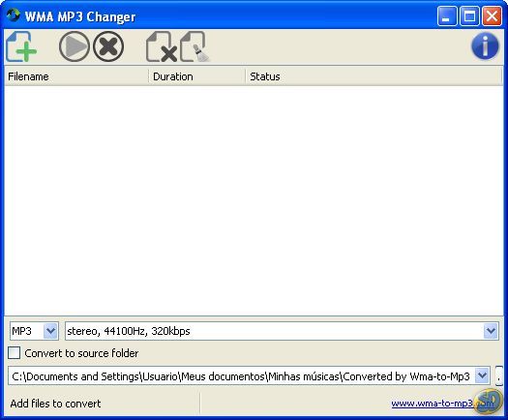The width and height of the screenshot is (508, 420).
Task: Expand the output folder path dropdown
Action: (482, 375)
